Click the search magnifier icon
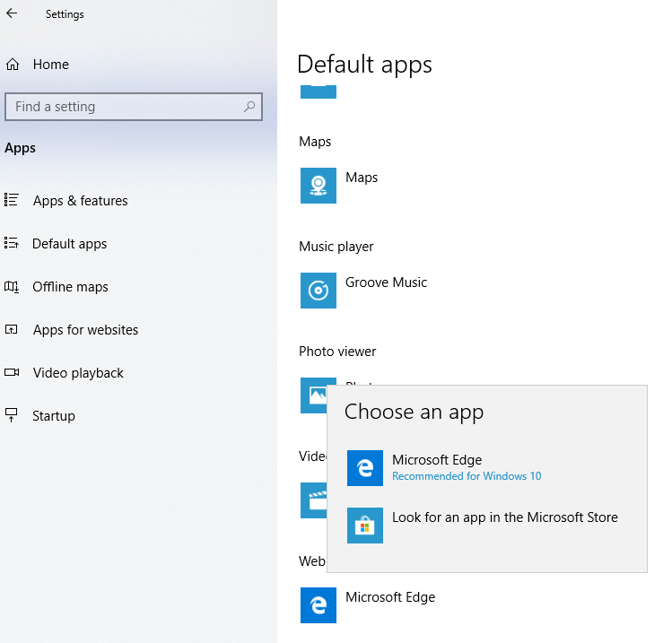Screen dimensions: 672x643 (249, 106)
